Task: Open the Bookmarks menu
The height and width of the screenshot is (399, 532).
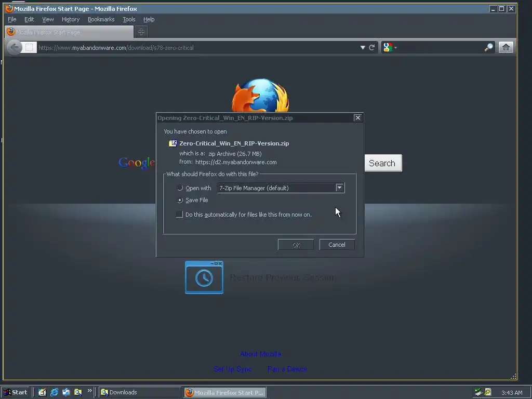Action: pyautogui.click(x=101, y=19)
